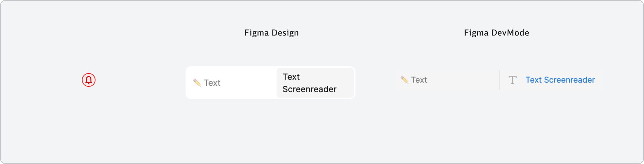Click the black word Text above Screenreader
Viewport: 644px width, 164px height.
(x=291, y=77)
